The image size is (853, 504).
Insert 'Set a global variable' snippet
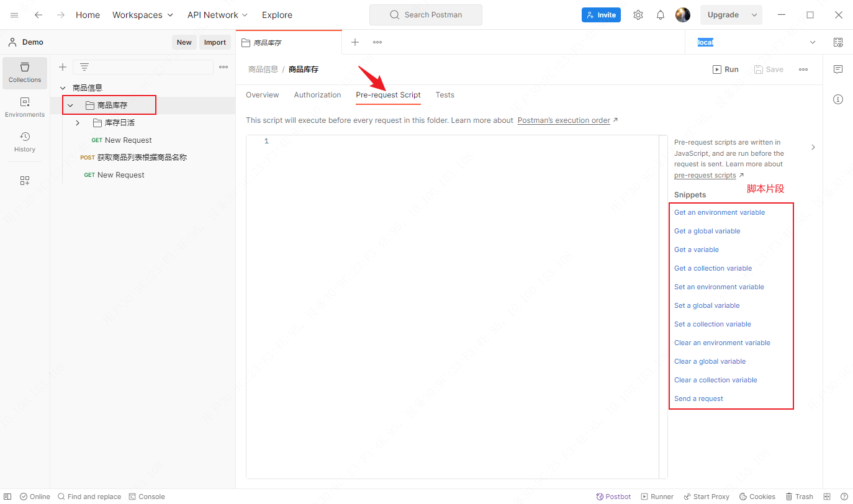pyautogui.click(x=707, y=305)
